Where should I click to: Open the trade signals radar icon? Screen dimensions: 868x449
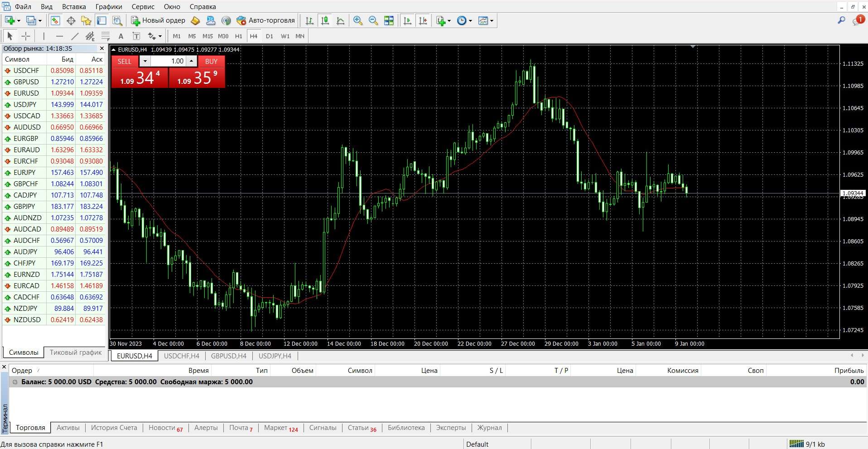point(226,20)
